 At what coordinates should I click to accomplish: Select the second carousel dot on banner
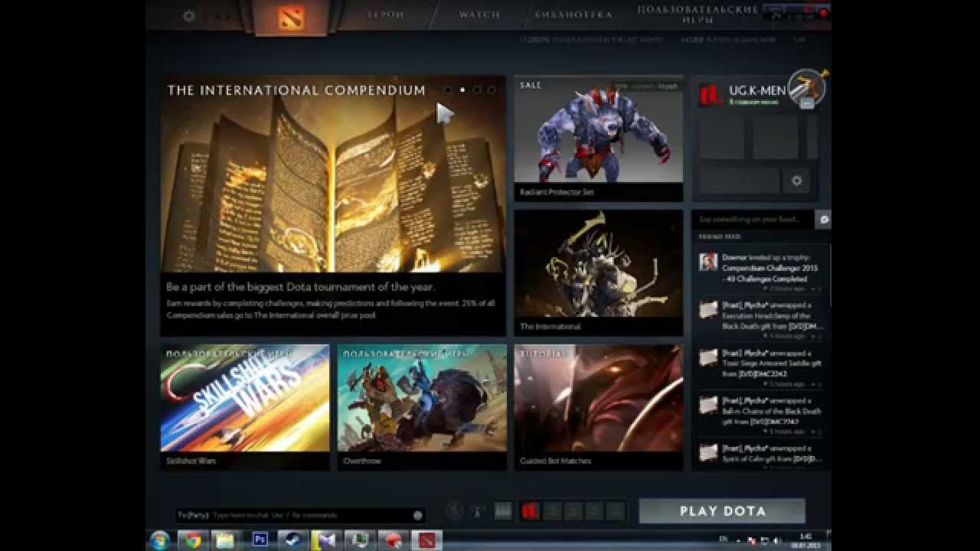point(462,90)
